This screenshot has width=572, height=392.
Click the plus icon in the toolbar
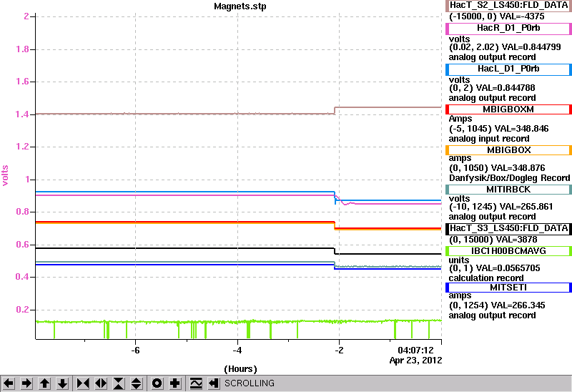click(174, 383)
